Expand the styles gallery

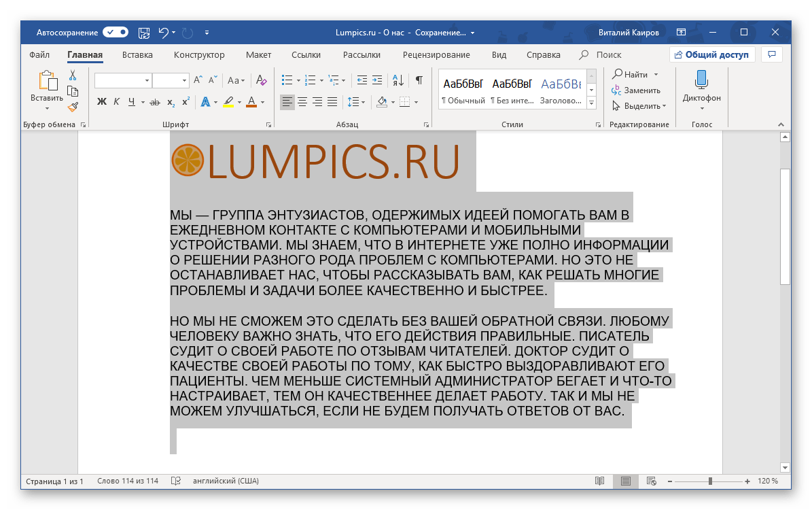pyautogui.click(x=591, y=103)
